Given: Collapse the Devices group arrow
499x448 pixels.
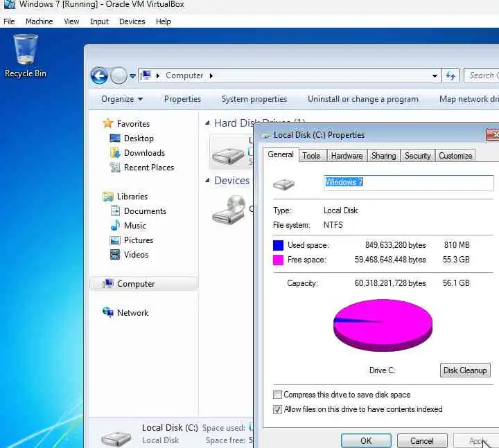Looking at the screenshot, I should tap(207, 181).
